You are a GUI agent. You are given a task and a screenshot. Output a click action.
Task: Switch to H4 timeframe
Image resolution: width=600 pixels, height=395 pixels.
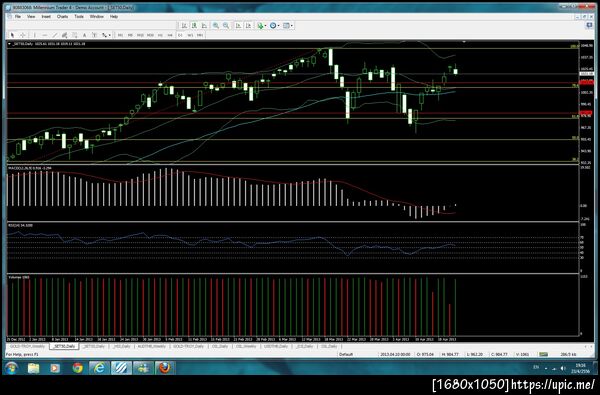170,35
